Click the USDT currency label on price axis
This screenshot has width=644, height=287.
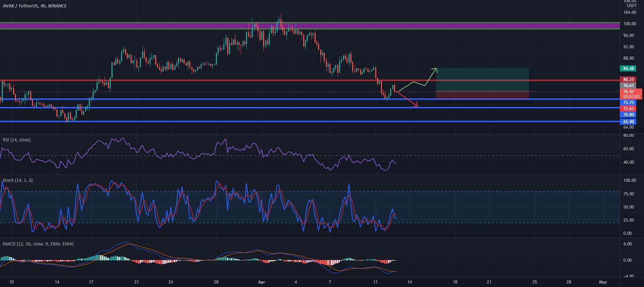[x=632, y=6]
